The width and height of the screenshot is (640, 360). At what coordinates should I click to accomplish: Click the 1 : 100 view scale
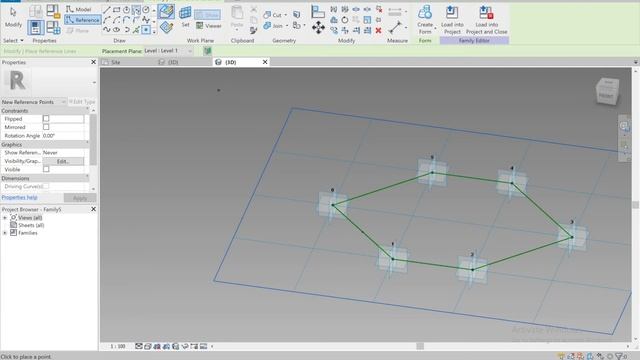point(118,346)
